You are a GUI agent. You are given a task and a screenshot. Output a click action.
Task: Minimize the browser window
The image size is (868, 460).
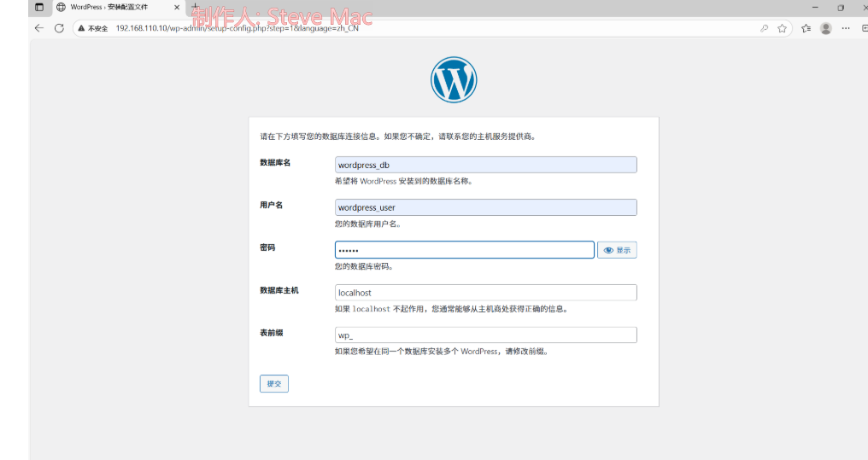click(815, 7)
